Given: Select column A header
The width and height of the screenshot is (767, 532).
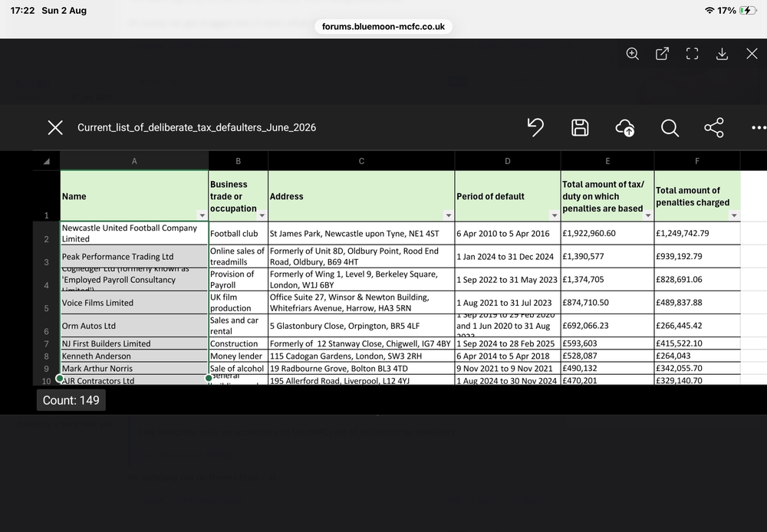Looking at the screenshot, I should pyautogui.click(x=134, y=161).
